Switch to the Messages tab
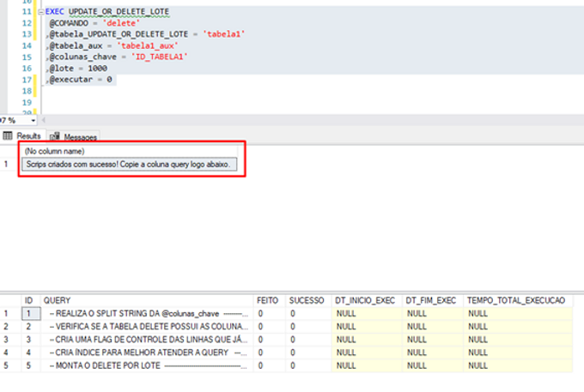 (x=73, y=137)
